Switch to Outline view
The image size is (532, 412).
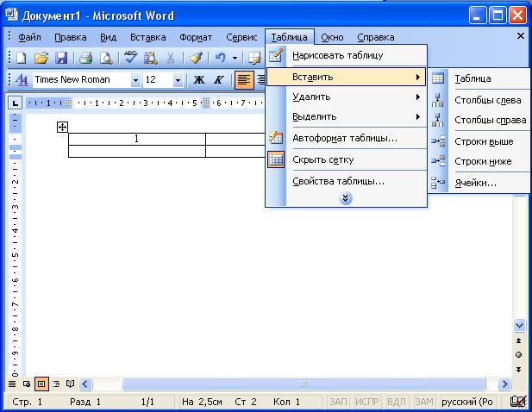click(56, 384)
